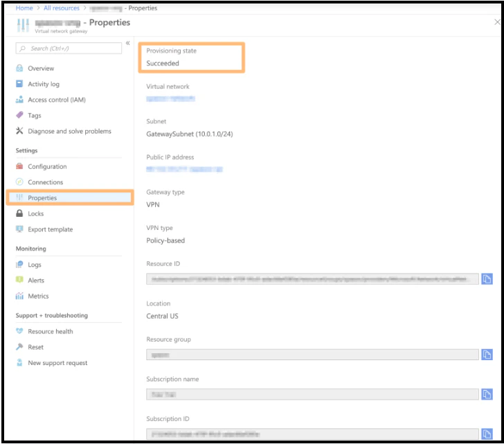Click the Access control (IAM) icon
This screenshot has width=504, height=444.
[x=19, y=100]
